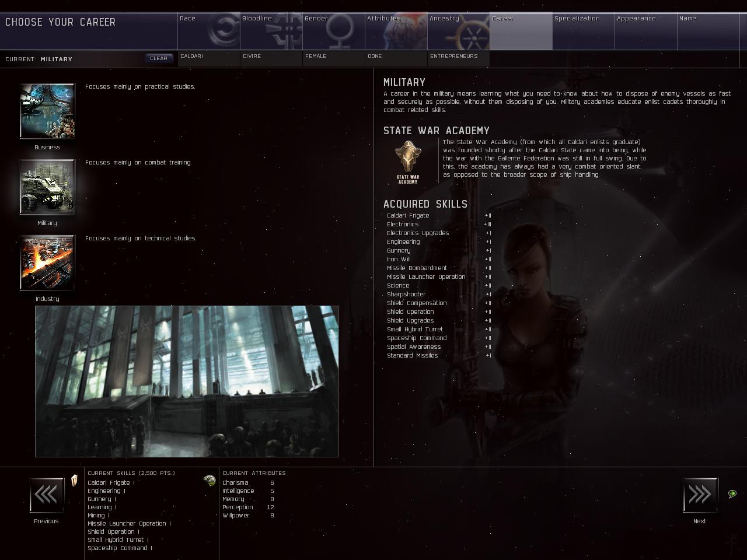Select Science skill row
Image resolution: width=747 pixels, height=560 pixels.
[x=439, y=286]
